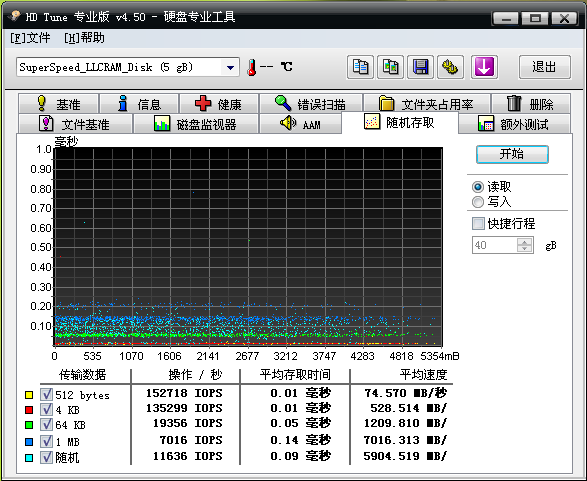Switch to the 磁盘监视器 tab
Viewport: 587px width, 481px height.
click(195, 124)
